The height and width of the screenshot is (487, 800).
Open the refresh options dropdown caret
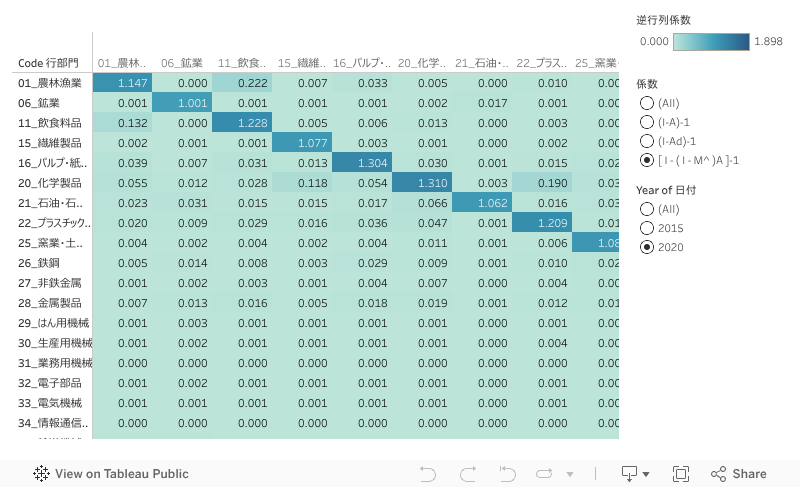click(x=570, y=474)
